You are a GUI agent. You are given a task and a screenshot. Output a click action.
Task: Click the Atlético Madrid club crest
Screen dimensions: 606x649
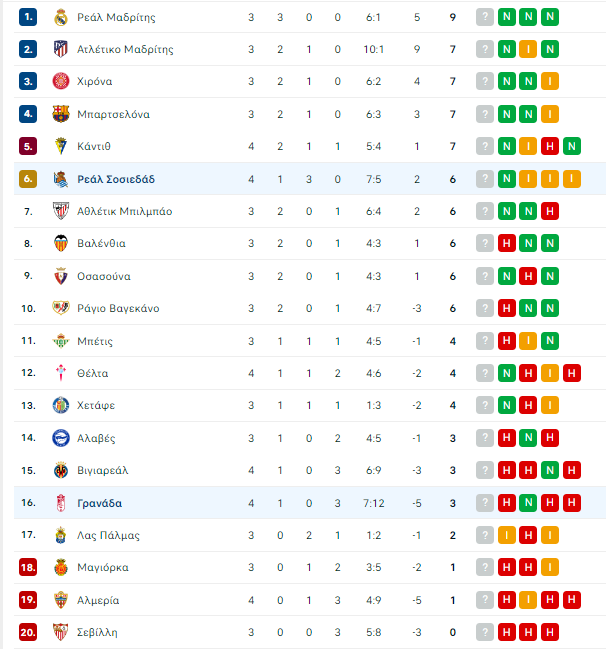[61, 49]
